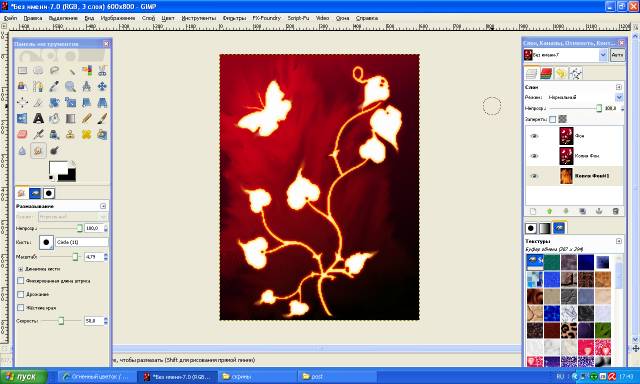The height and width of the screenshot is (384, 640).
Task: Select the Rectangle Select tool
Action: 22,70
